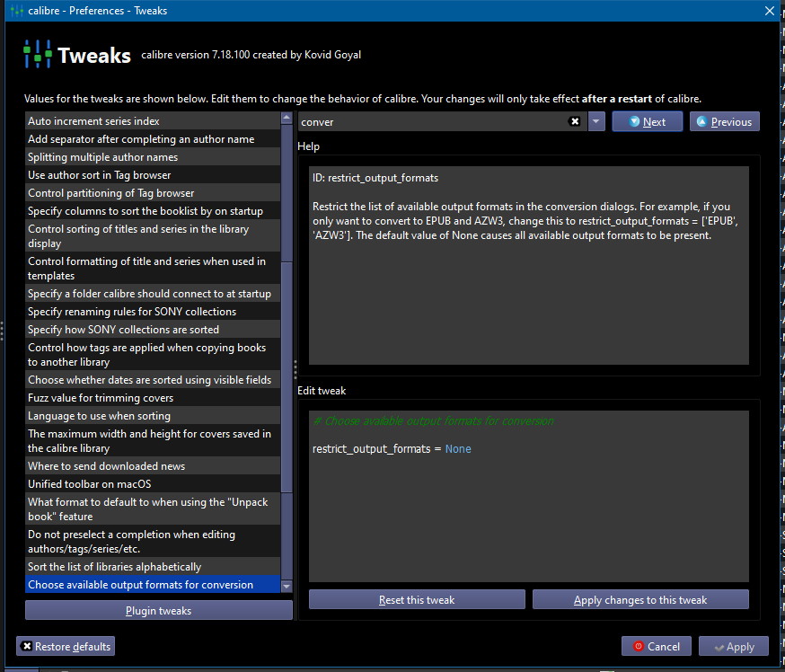
Task: Click the tweaks list vertical scrollbar thumb
Action: click(x=287, y=376)
